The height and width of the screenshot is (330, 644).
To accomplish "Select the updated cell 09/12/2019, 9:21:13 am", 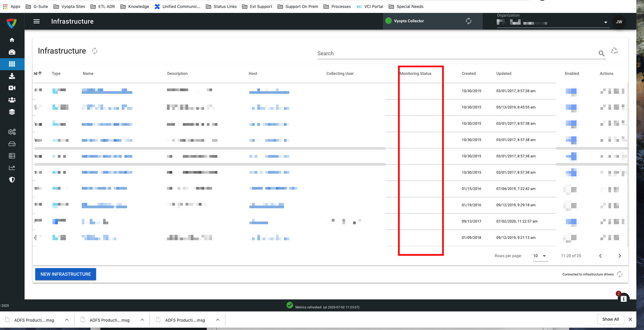I will tap(516, 238).
